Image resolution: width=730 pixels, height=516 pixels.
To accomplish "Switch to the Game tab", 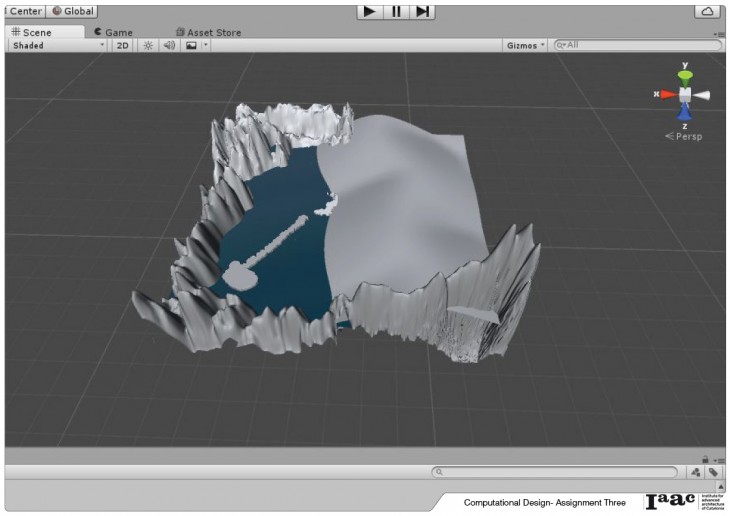I will click(x=112, y=32).
